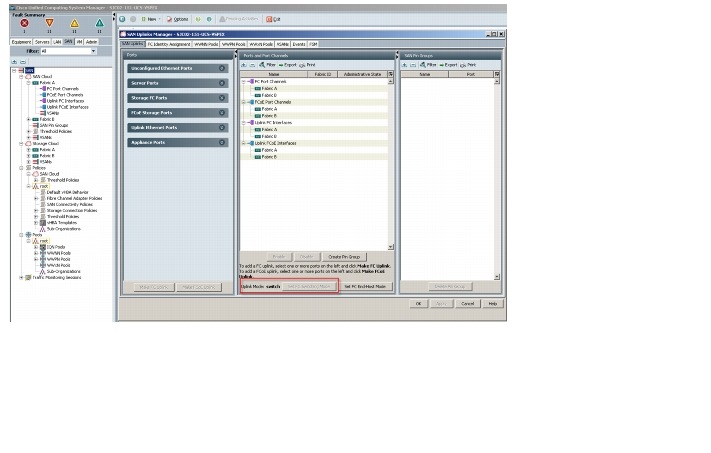Collapse the Storage Cloud tree node
711x453 pixels.
[21, 143]
